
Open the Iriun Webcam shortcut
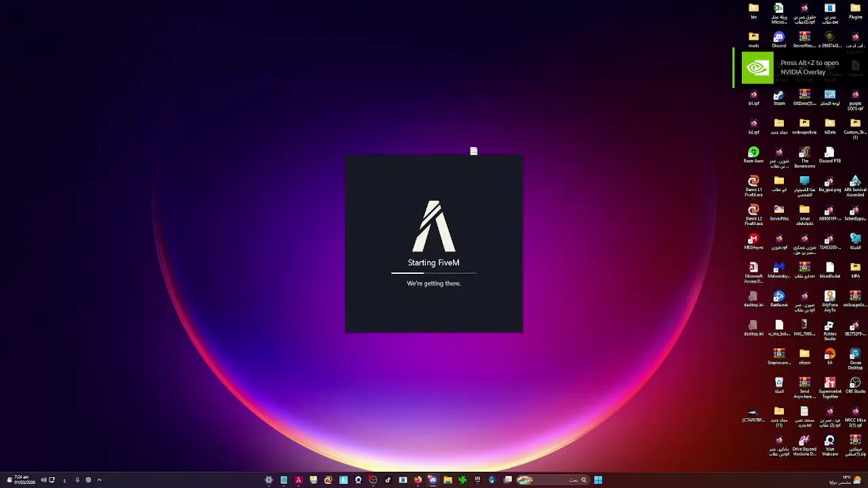point(829,445)
